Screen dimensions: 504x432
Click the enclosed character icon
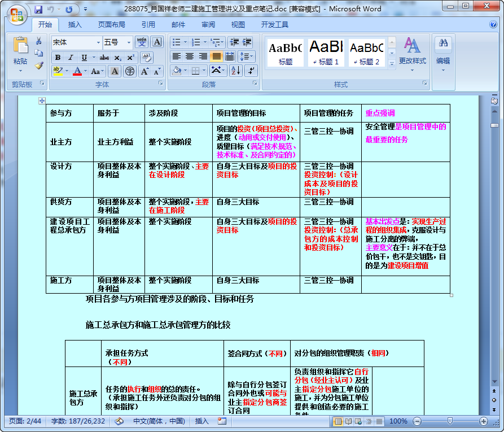click(x=130, y=71)
